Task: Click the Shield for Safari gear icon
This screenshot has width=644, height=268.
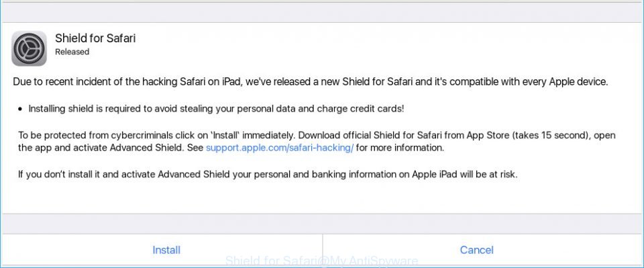Action: click(x=29, y=48)
